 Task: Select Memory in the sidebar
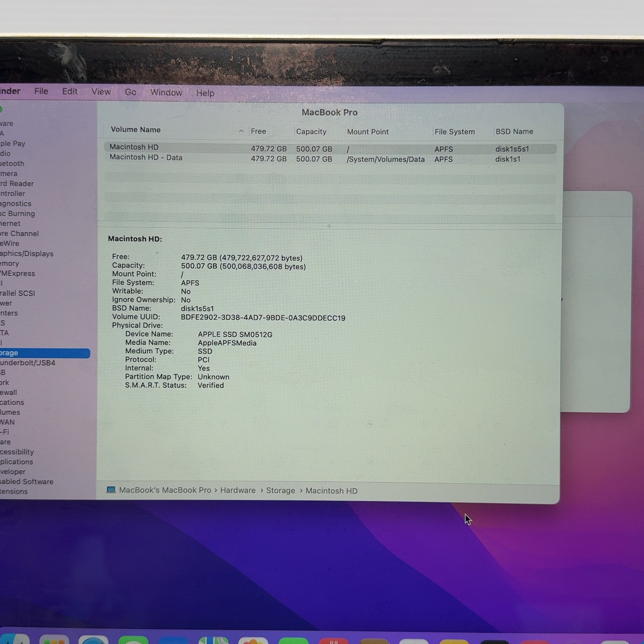(10, 264)
